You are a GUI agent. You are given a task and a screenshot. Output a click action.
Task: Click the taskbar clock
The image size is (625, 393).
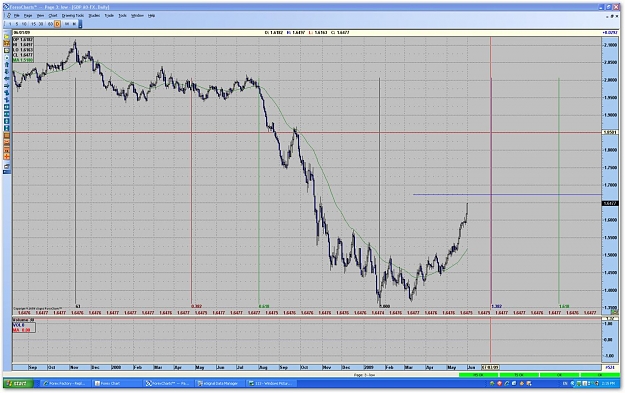click(608, 383)
